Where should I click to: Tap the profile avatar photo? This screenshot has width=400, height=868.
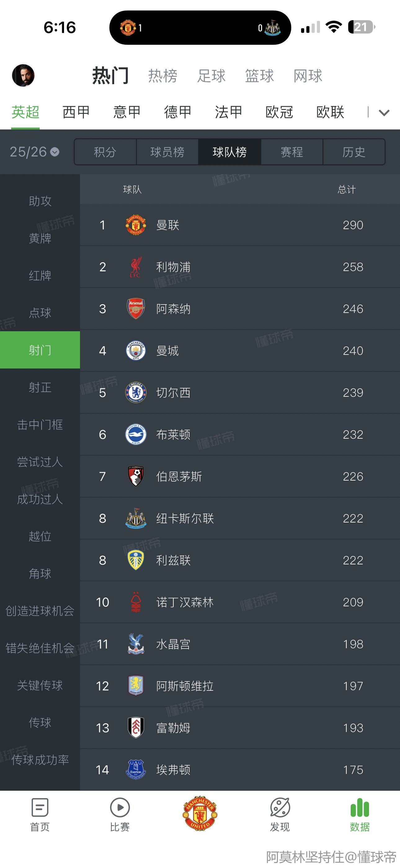pos(23,75)
